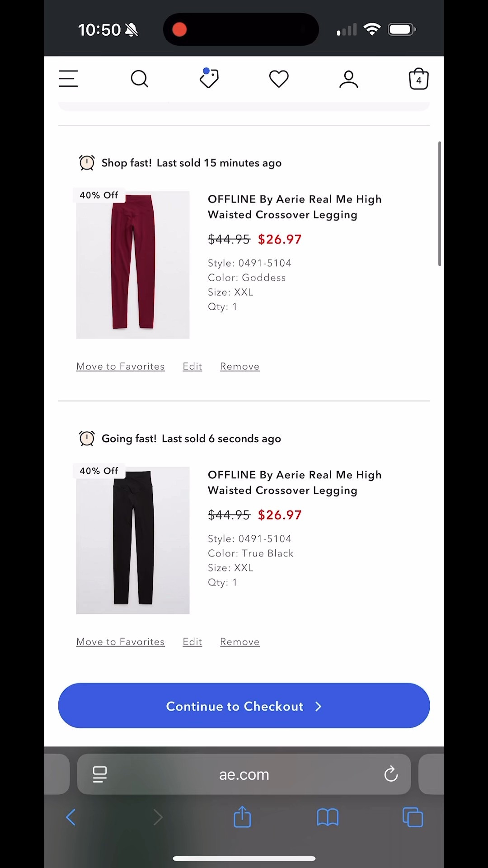Open the red Goddess legging image
Screen dimensions: 488x868
point(132,264)
